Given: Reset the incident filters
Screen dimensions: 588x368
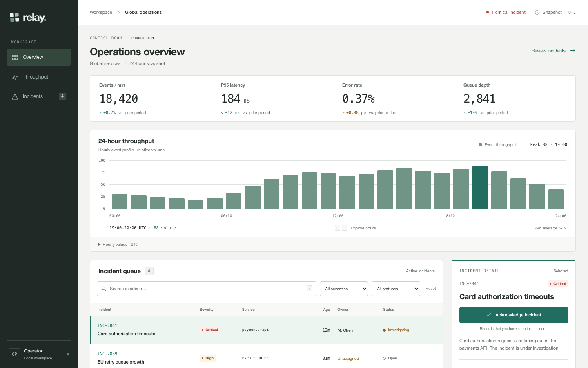Looking at the screenshot, I should pos(431,289).
